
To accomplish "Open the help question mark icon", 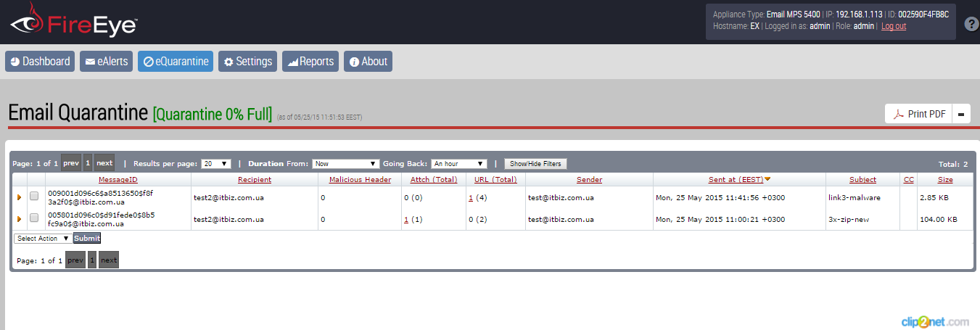I will [x=972, y=24].
